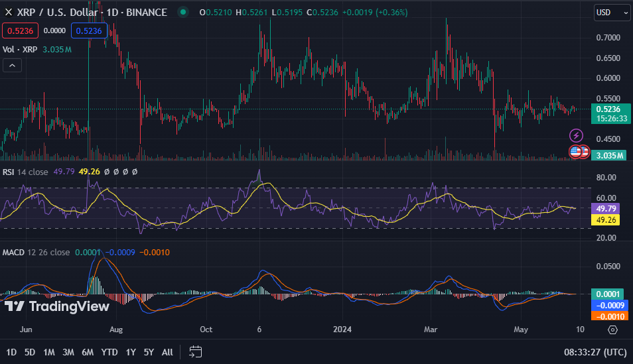Click the Vol · XRP indicator label

[x=21, y=48]
